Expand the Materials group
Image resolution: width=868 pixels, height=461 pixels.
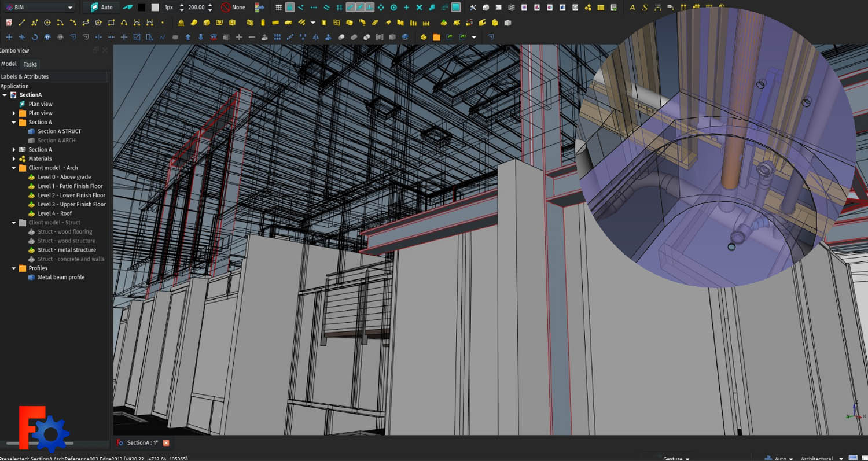click(x=14, y=158)
